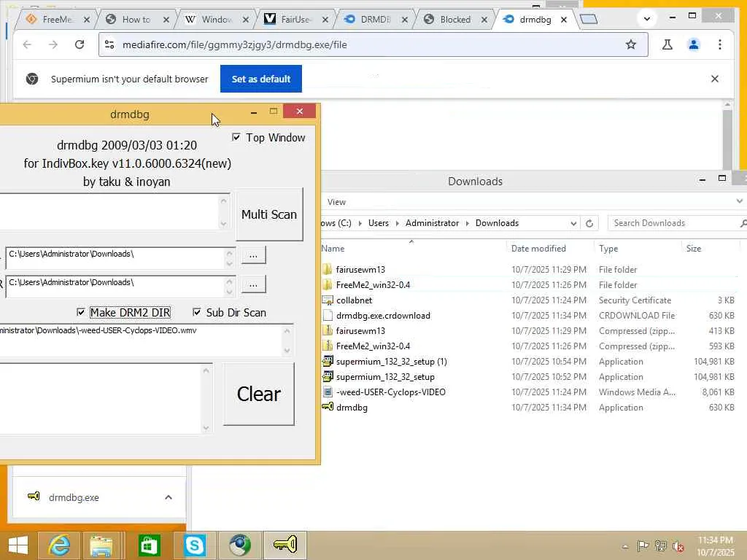Click Set as default button
This screenshot has height=560, width=747.
pyautogui.click(x=261, y=79)
